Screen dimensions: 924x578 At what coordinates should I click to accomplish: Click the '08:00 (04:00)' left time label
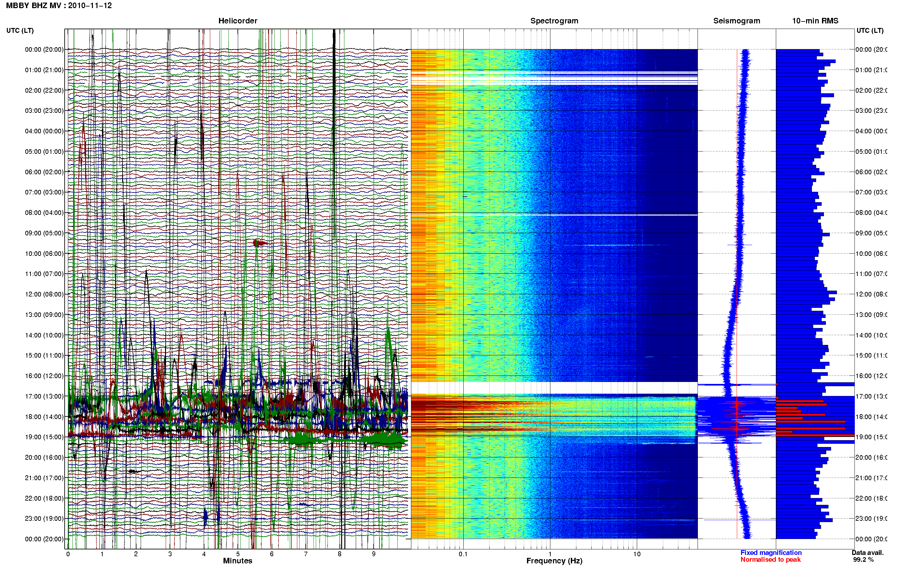click(x=44, y=213)
